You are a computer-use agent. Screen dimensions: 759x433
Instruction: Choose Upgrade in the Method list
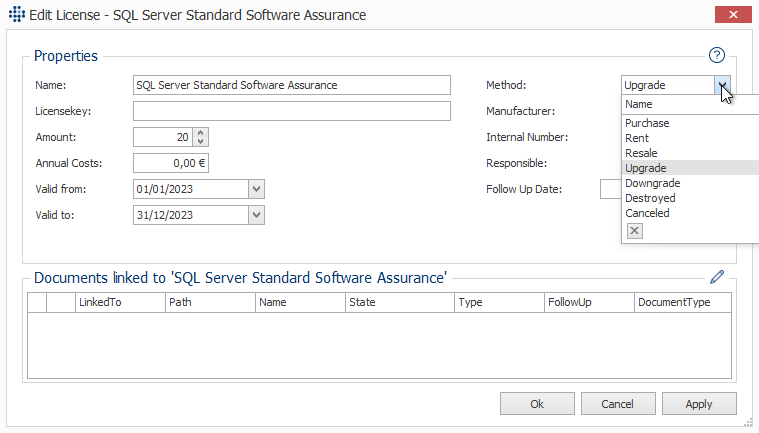click(x=691, y=168)
